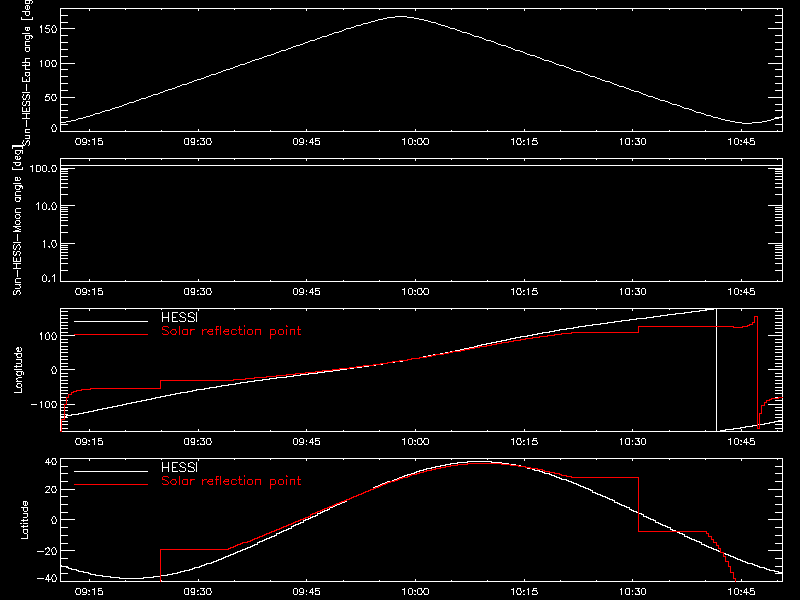Screen dimensions: 800x600
Task: Click the peak of the Sun-HESSI-Earth angle curve
Action: (x=401, y=17)
